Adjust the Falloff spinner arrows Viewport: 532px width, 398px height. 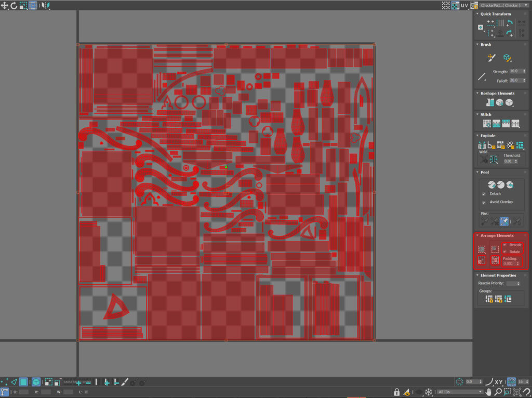(x=524, y=81)
